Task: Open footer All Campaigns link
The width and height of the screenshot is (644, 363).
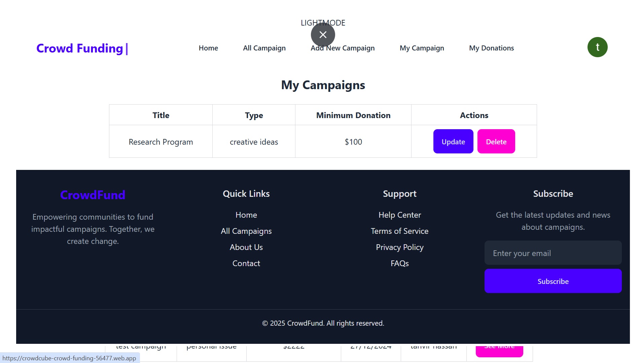Action: point(246,231)
